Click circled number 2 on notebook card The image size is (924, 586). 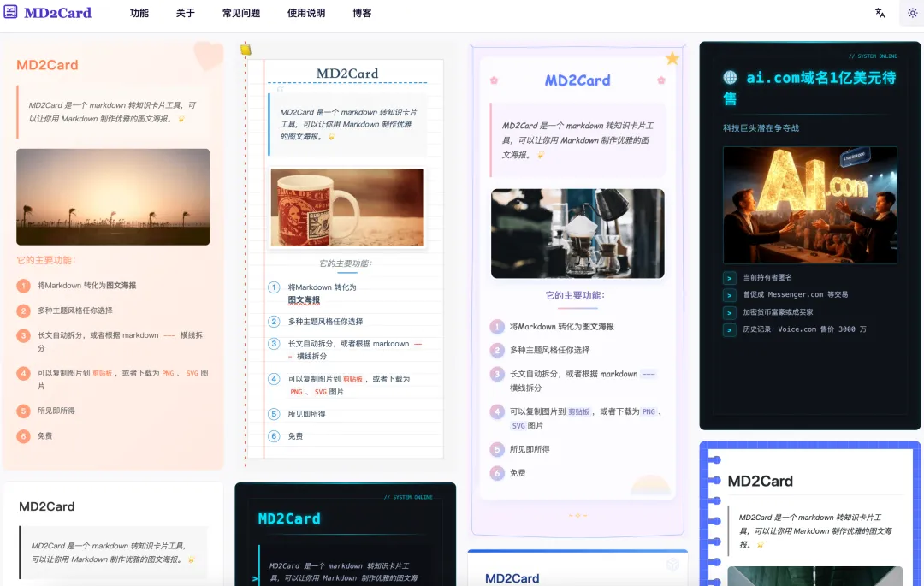tap(274, 322)
